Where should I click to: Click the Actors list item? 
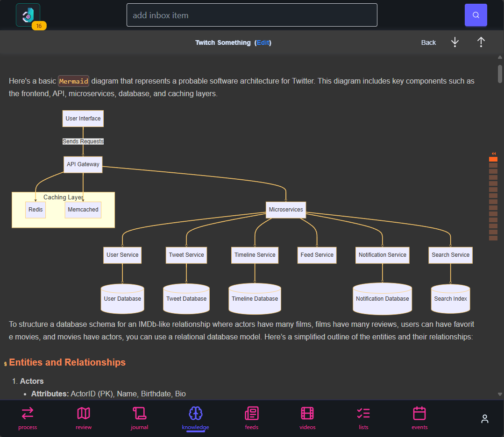coord(32,381)
